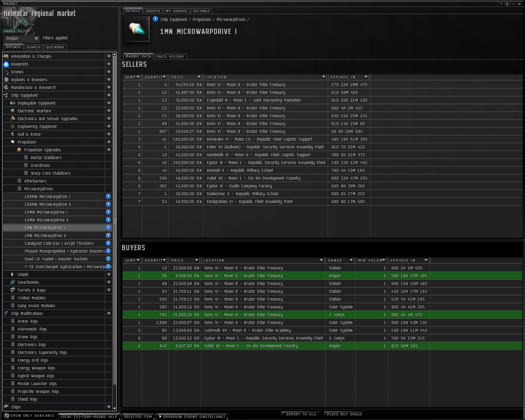The width and height of the screenshot is (525, 420).
Task: Expand the Blueprints category
Action: click(109, 64)
